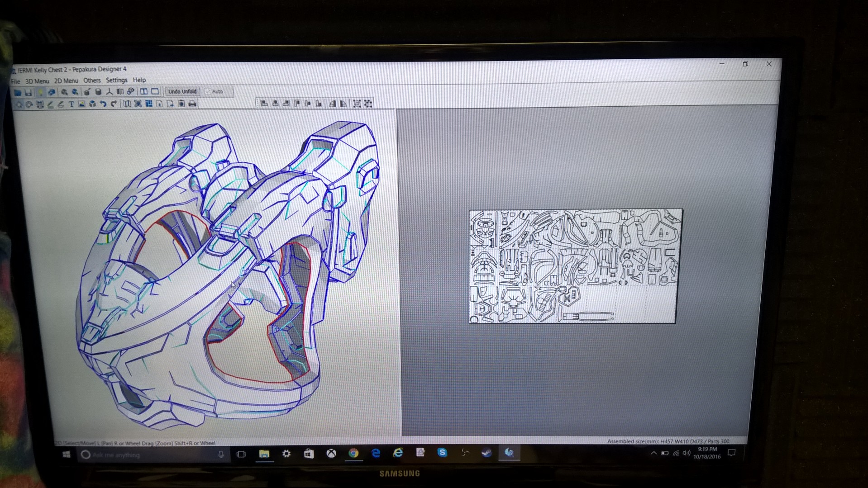
Task: Save the project with the floppy disk icon
Action: tap(29, 92)
